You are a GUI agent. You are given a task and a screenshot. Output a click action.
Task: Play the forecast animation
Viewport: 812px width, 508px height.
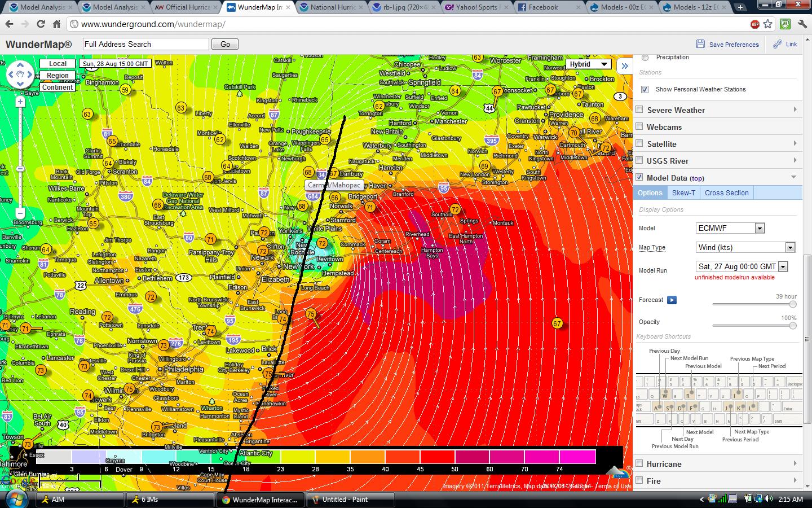(672, 300)
